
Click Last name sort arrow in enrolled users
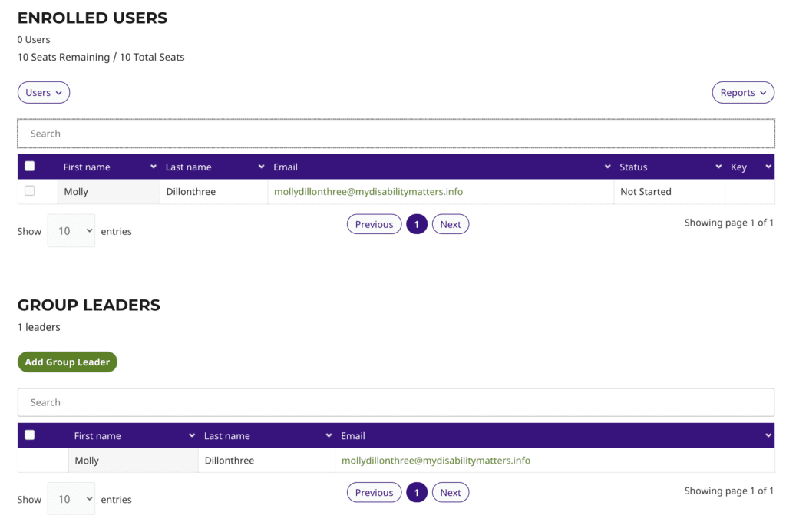point(261,167)
